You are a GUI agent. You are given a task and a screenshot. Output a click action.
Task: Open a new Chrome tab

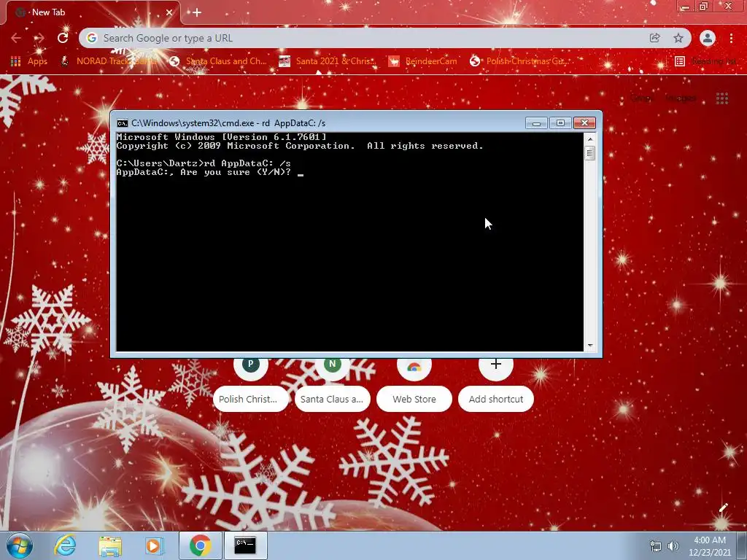[x=197, y=12]
